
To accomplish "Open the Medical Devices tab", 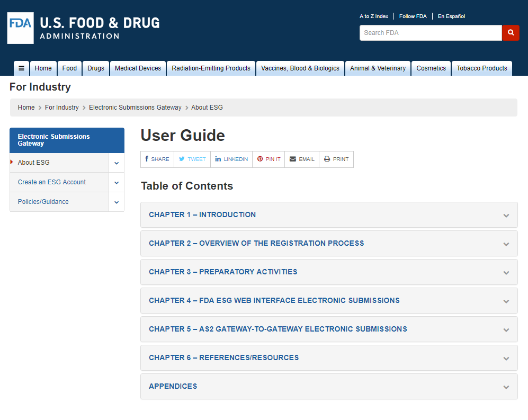I will [138, 68].
